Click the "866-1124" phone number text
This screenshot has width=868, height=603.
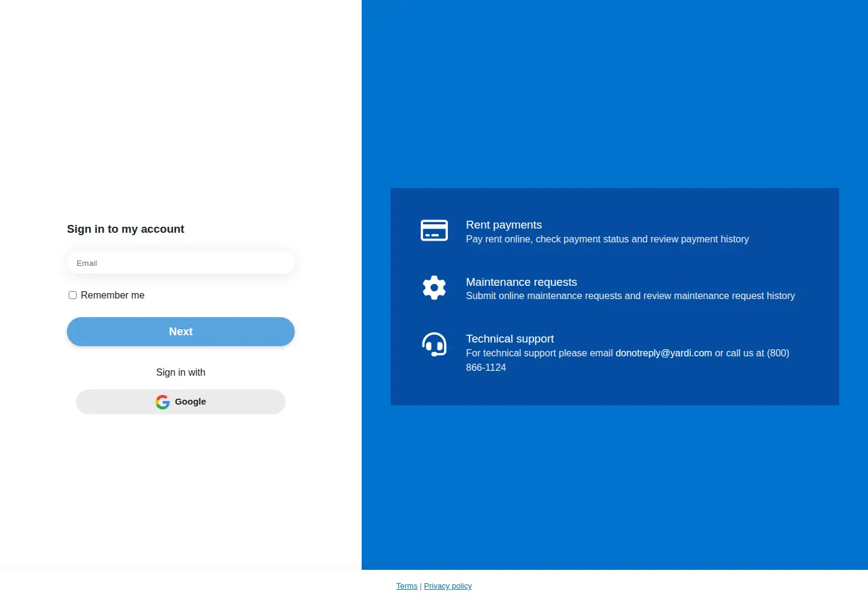pyautogui.click(x=486, y=368)
